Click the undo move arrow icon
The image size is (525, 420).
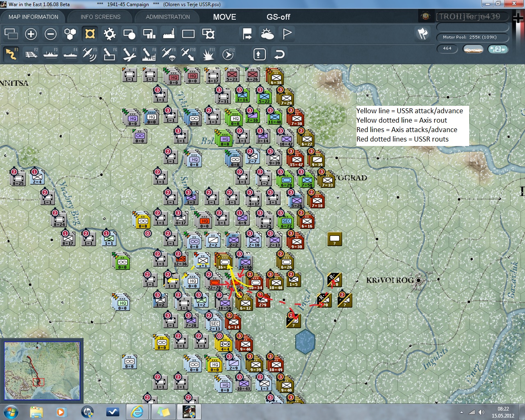point(279,54)
